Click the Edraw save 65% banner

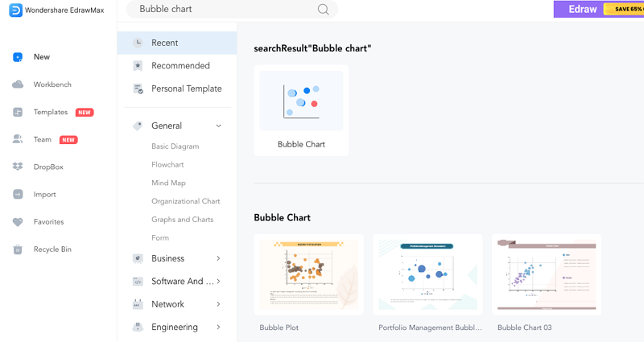[x=599, y=9]
